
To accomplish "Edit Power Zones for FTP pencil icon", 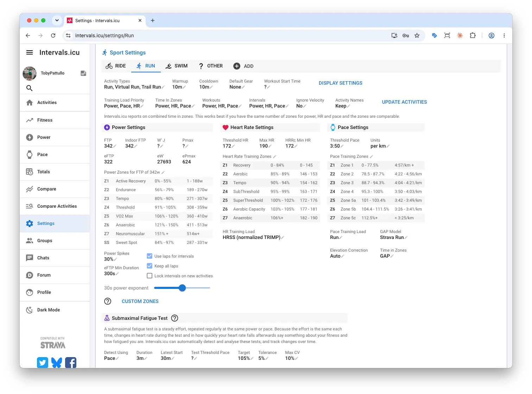I will [163, 172].
